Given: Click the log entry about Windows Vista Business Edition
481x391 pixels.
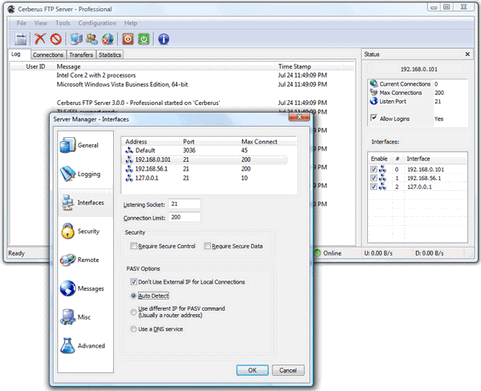Looking at the screenshot, I should pos(122,84).
